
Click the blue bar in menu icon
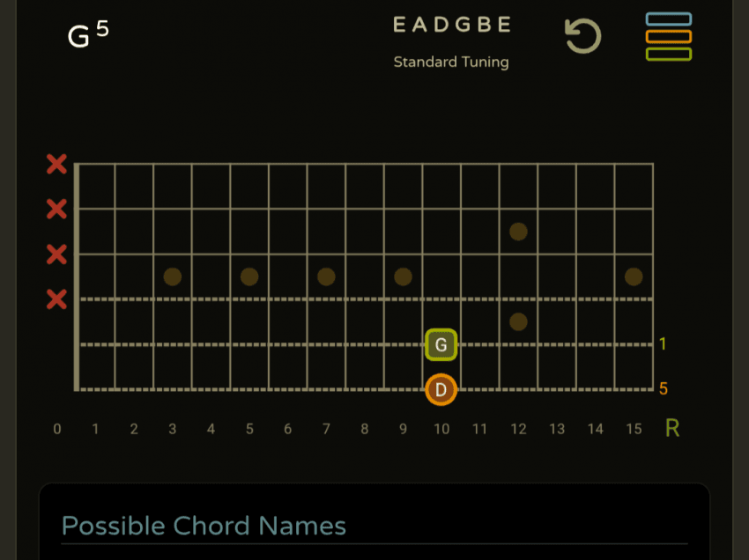coord(668,19)
